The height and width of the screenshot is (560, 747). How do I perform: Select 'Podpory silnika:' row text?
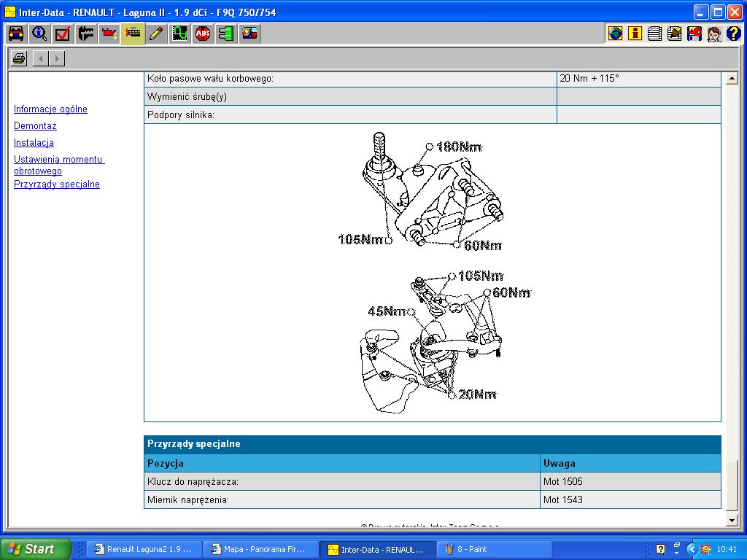181,114
